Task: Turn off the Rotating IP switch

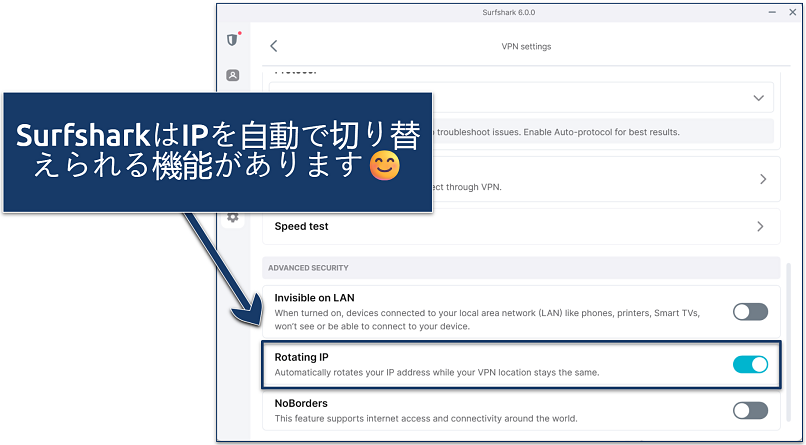Action: tap(750, 365)
